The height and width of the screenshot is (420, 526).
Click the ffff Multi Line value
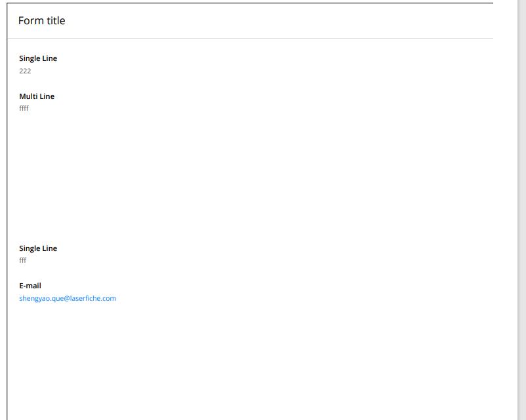click(24, 108)
